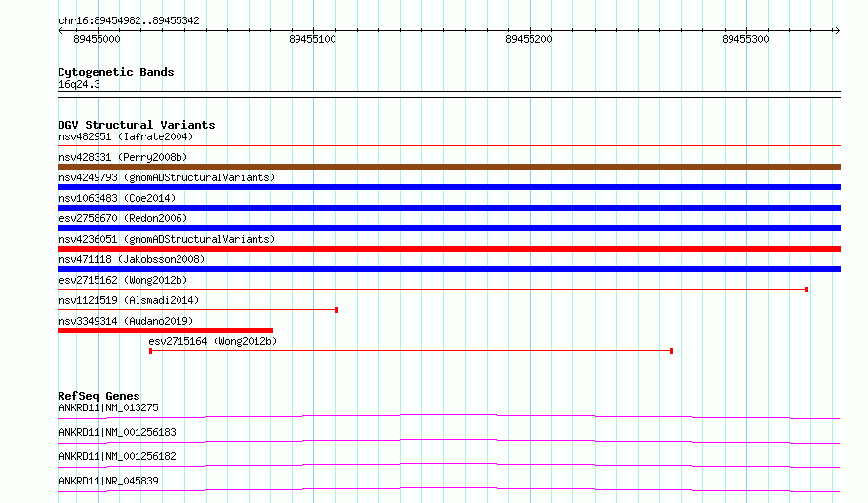Viewport: 868px width, 503px height.
Task: Click the esv2715162 right endpoint marker
Action: 806,290
